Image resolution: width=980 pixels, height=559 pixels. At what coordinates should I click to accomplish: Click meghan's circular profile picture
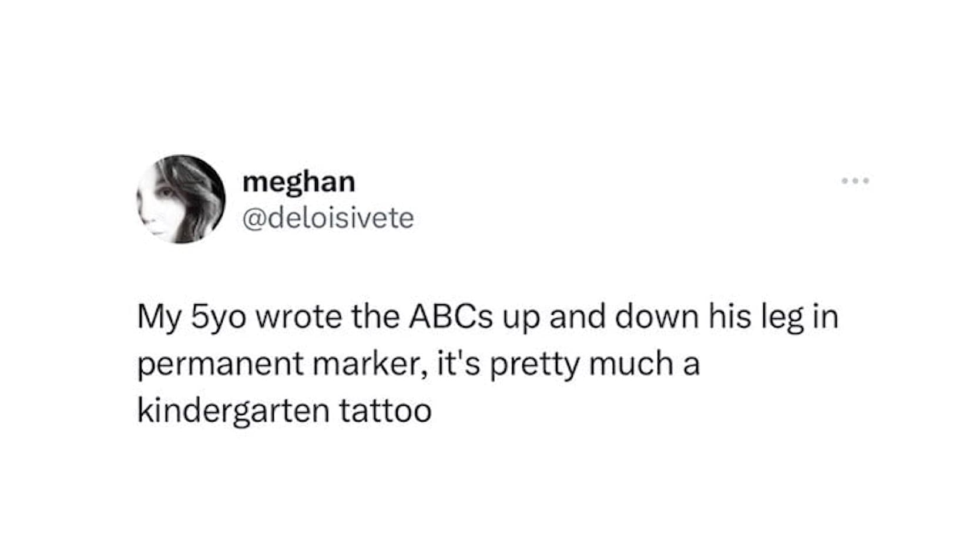coord(182,198)
